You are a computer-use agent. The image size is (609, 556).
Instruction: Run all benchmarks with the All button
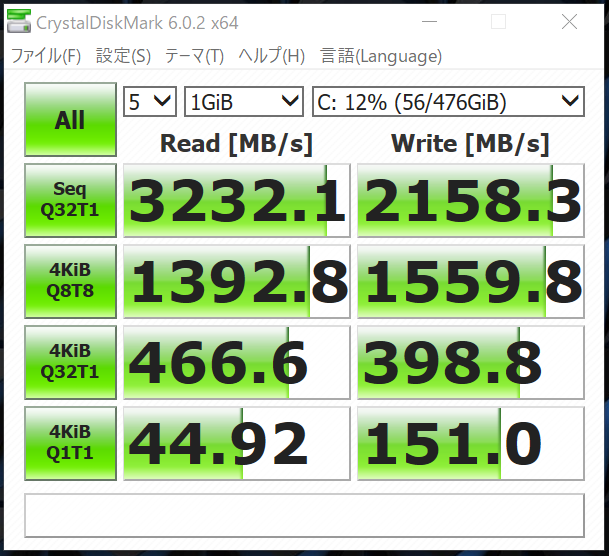(x=70, y=120)
